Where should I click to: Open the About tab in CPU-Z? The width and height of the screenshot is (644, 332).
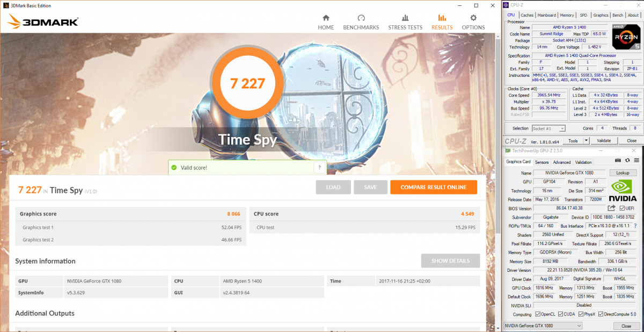[633, 15]
